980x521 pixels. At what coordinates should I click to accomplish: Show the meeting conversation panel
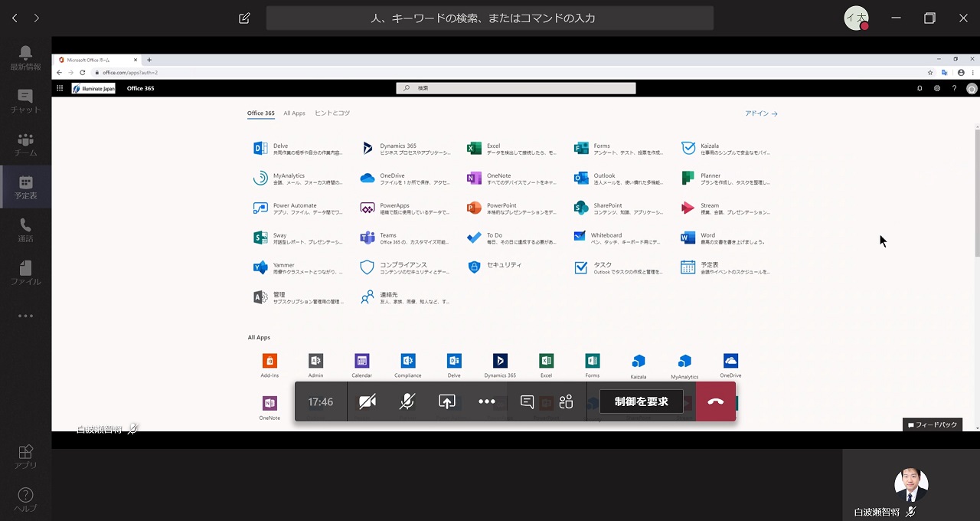(527, 401)
